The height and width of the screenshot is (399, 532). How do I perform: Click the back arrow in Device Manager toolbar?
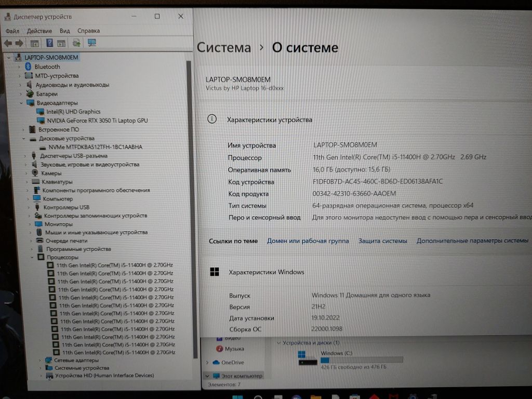point(8,43)
